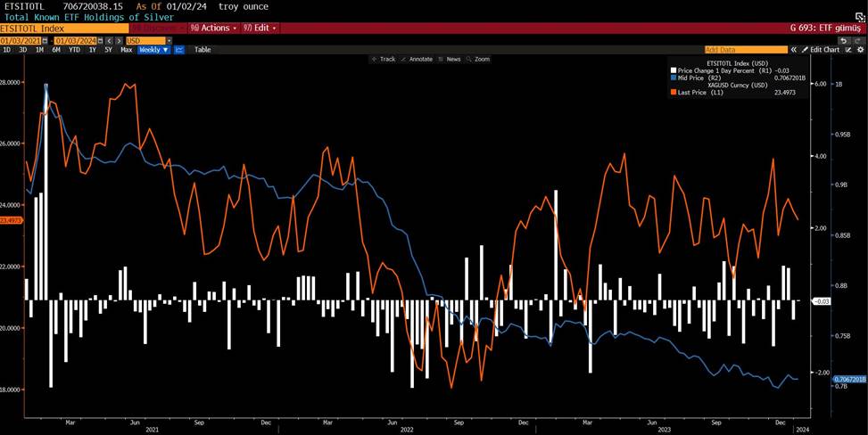Open Edit Chart
Screen dimensions: 868x435
pyautogui.click(x=821, y=50)
